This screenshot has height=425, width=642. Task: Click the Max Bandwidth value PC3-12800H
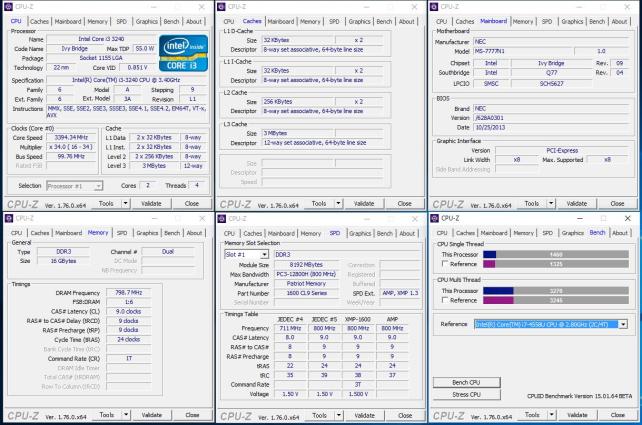coord(306,274)
